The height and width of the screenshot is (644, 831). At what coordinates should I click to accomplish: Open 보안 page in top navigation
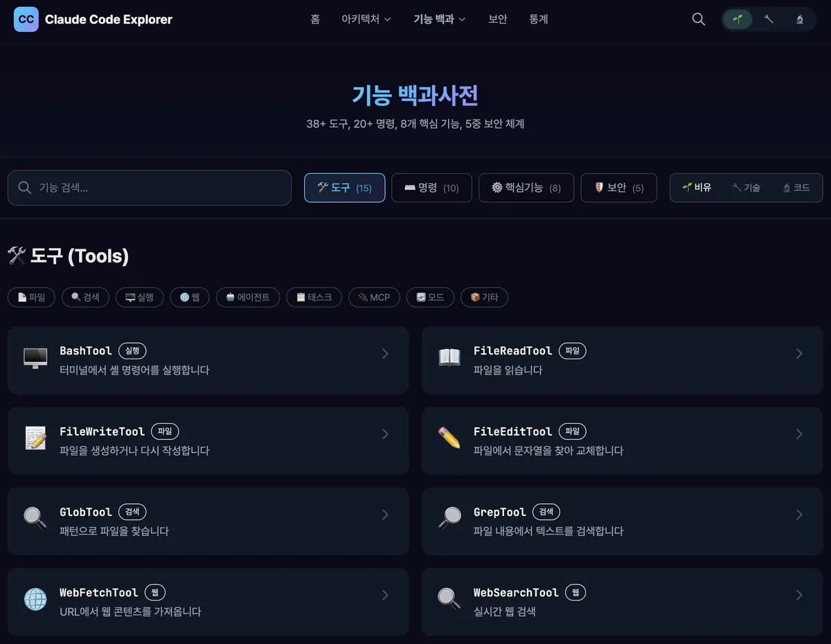497,19
